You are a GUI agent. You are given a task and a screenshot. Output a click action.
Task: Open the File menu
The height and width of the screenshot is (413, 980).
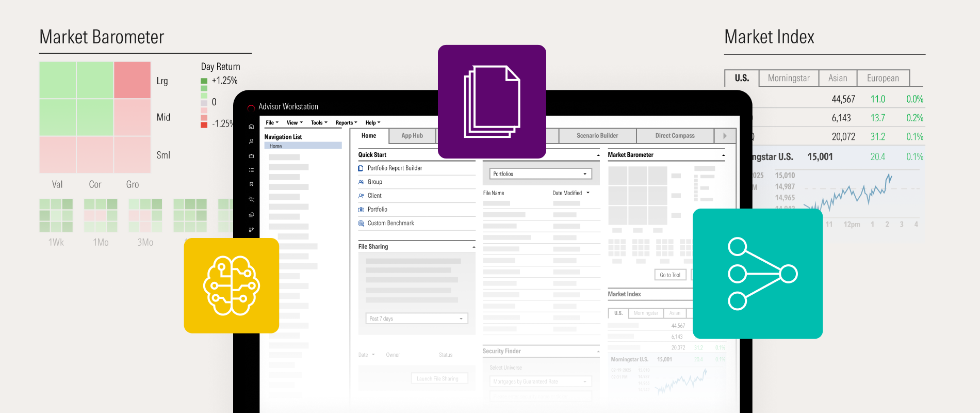pyautogui.click(x=272, y=123)
